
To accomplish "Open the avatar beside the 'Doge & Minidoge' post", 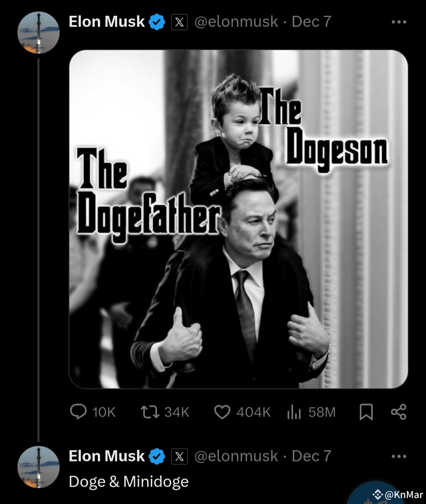I will coord(38,467).
